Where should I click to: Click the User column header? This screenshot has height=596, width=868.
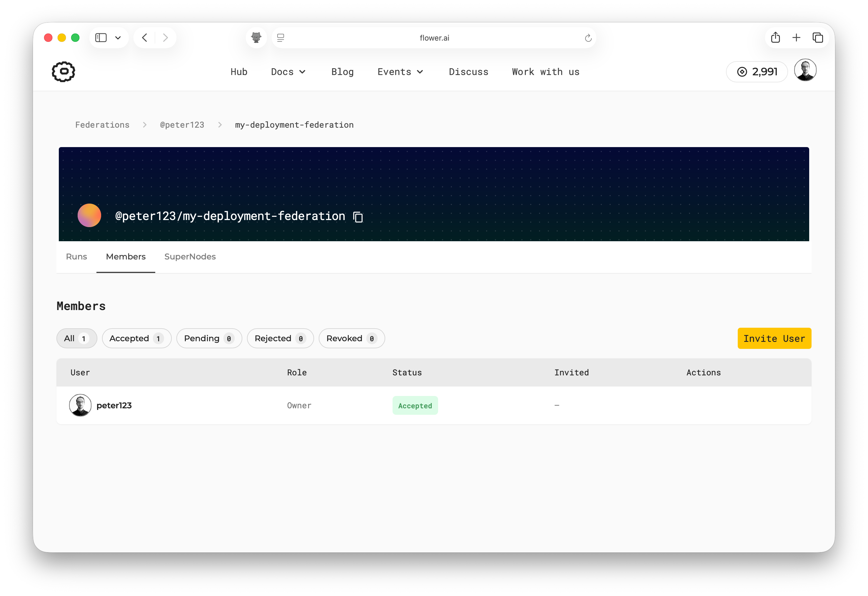pyautogui.click(x=80, y=372)
